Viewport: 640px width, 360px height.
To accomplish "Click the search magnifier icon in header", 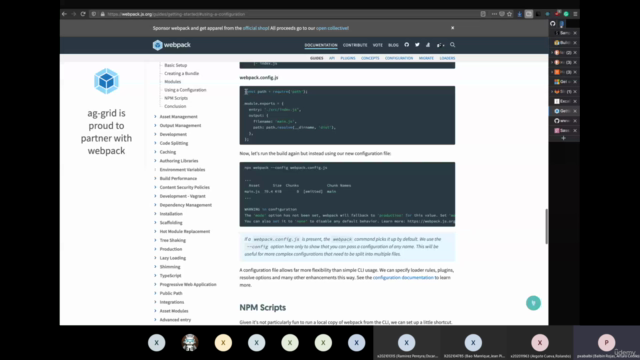I will [452, 45].
